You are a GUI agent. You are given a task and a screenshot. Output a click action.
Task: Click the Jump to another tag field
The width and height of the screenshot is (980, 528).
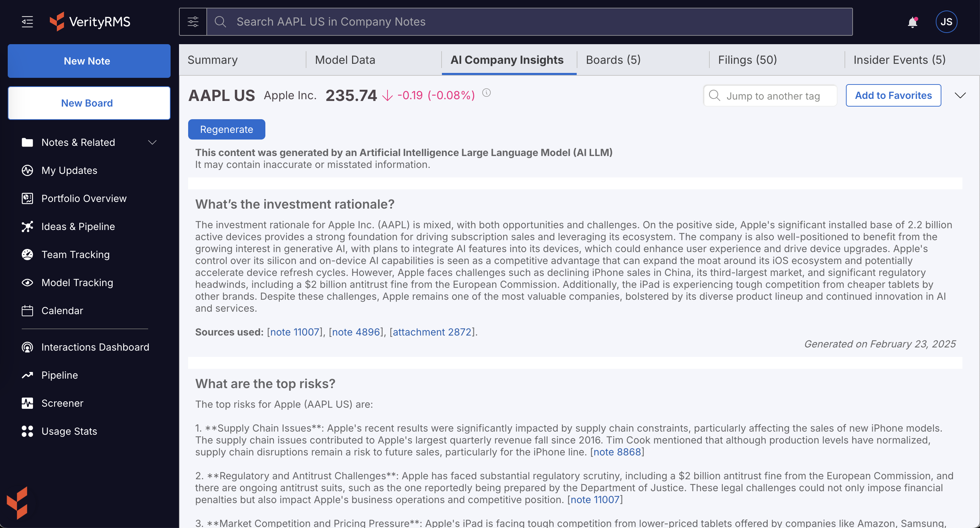pyautogui.click(x=772, y=96)
